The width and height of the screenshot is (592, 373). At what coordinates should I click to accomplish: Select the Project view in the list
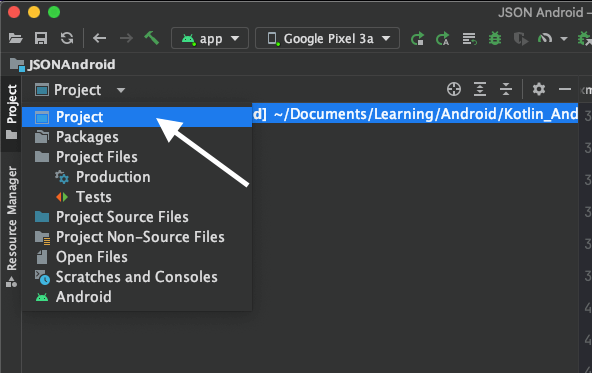click(x=137, y=117)
